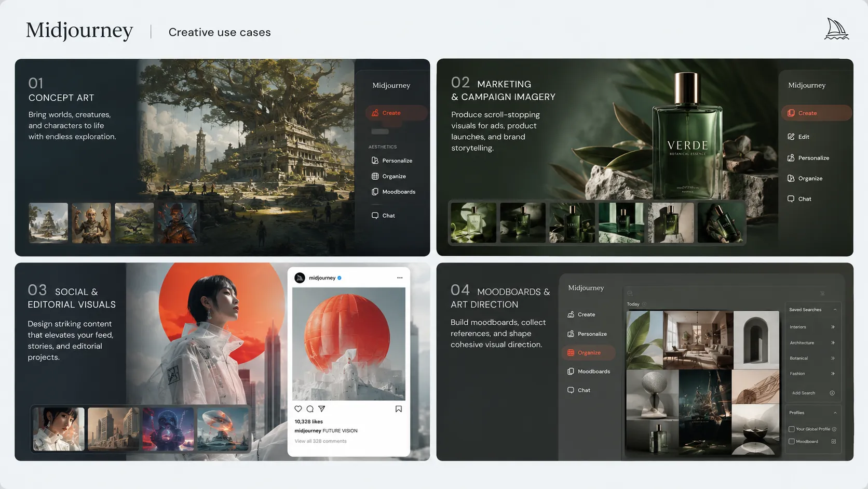868x489 pixels.
Task: Click icon at top-right of Moodboards gallery bar
Action: pos(822,293)
